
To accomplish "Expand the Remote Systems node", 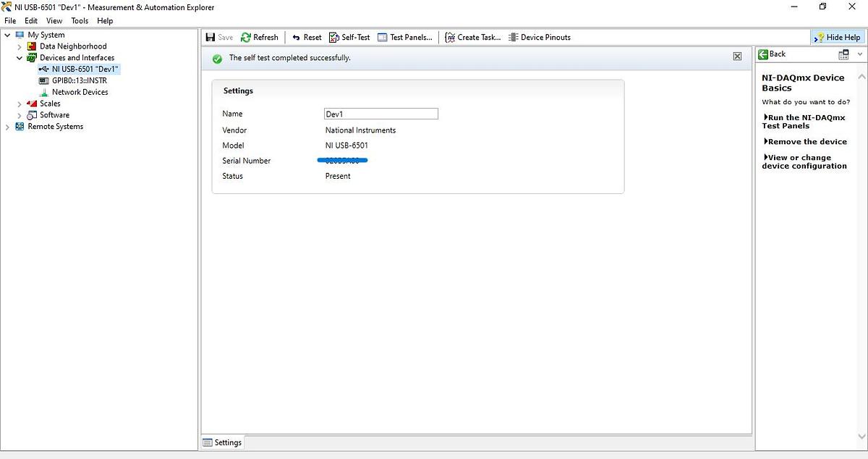I will coord(7,127).
